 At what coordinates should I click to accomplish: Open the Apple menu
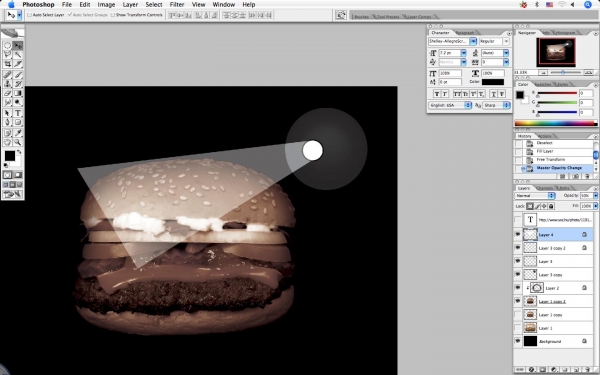click(11, 5)
